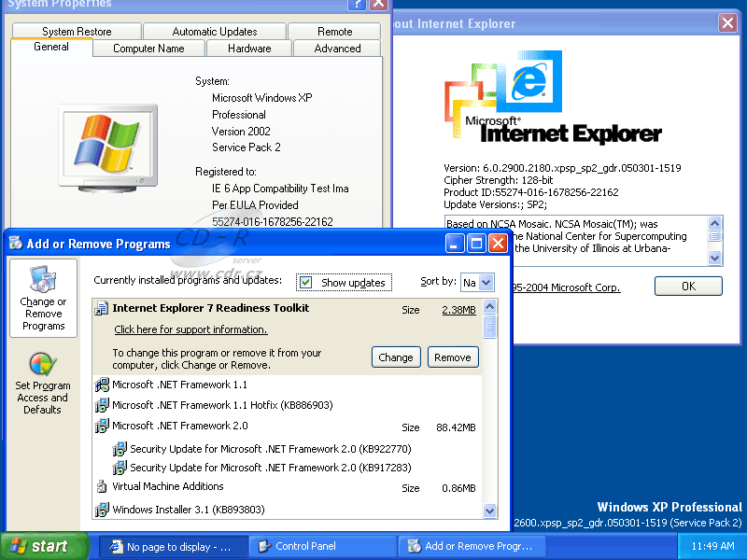Image resolution: width=747 pixels, height=560 pixels.
Task: Click the Microsoft Corp. copyright link
Action: point(566,287)
